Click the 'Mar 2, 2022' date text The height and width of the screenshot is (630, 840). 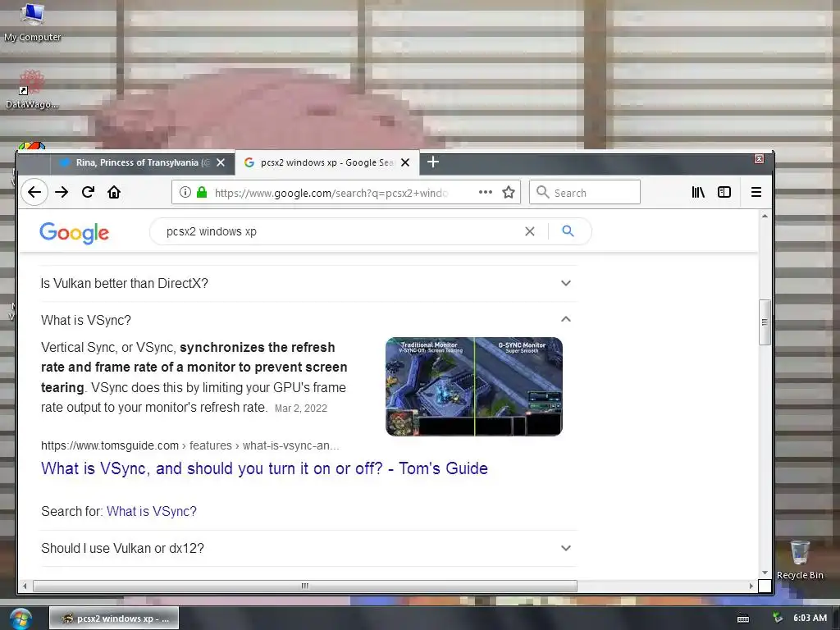point(300,409)
